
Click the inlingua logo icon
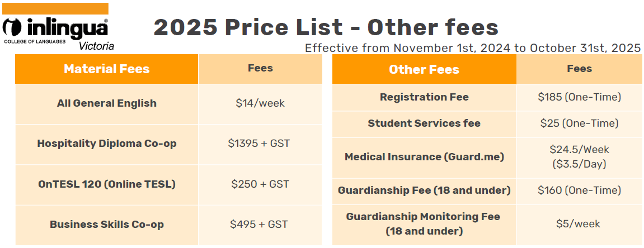(12, 28)
